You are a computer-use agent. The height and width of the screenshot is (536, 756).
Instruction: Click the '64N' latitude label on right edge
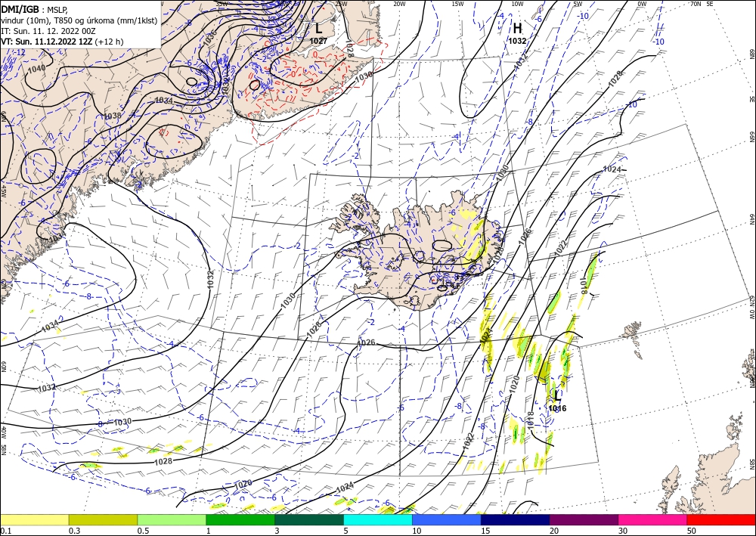(751, 219)
